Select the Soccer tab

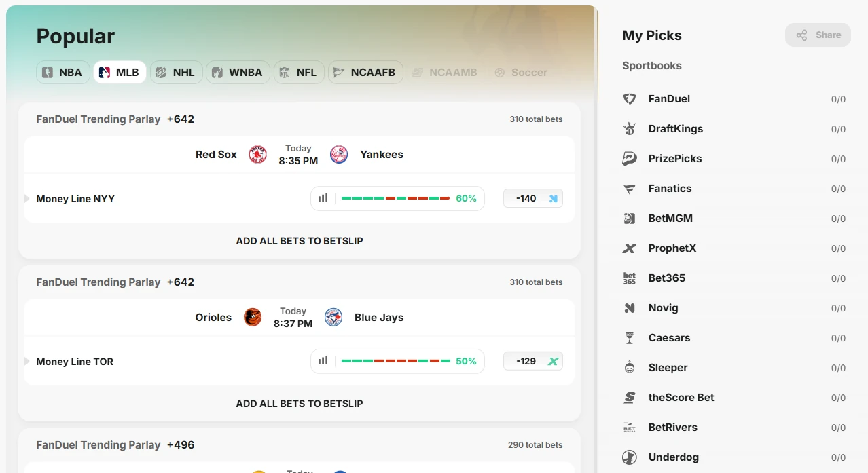pyautogui.click(x=521, y=73)
